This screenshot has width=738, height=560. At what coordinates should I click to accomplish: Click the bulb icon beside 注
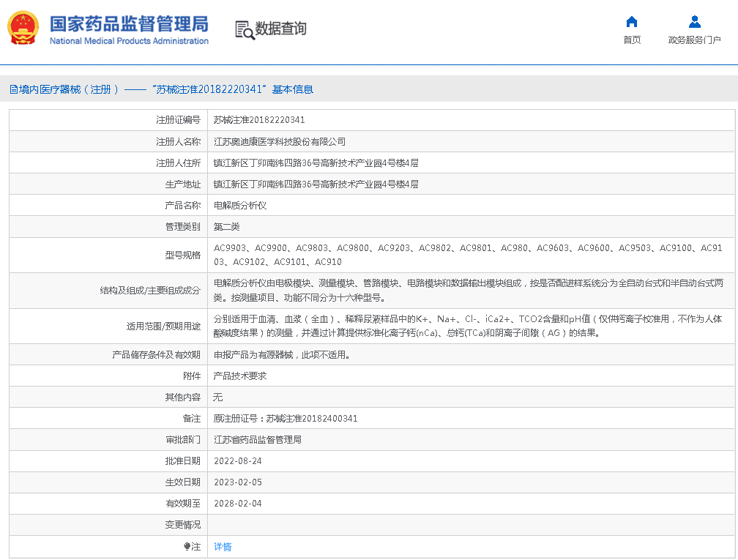pyautogui.click(x=187, y=547)
